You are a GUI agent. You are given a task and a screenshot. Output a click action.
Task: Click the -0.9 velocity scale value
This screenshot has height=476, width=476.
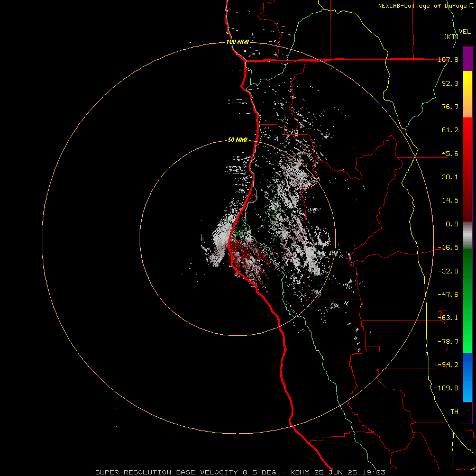pos(450,224)
